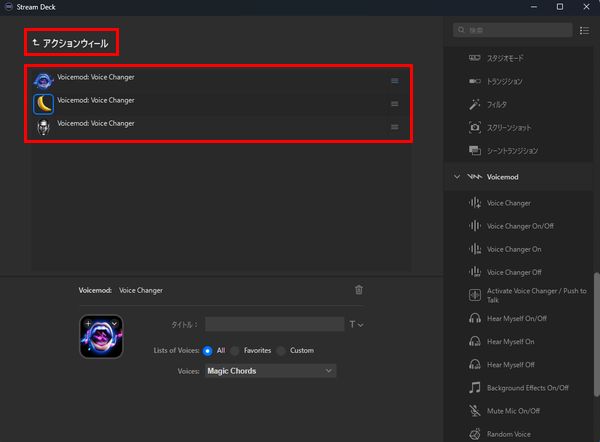Viewport: 600px width, 442px height.
Task: Pick the Background Effects On/Off music note icon
Action: pos(474,388)
